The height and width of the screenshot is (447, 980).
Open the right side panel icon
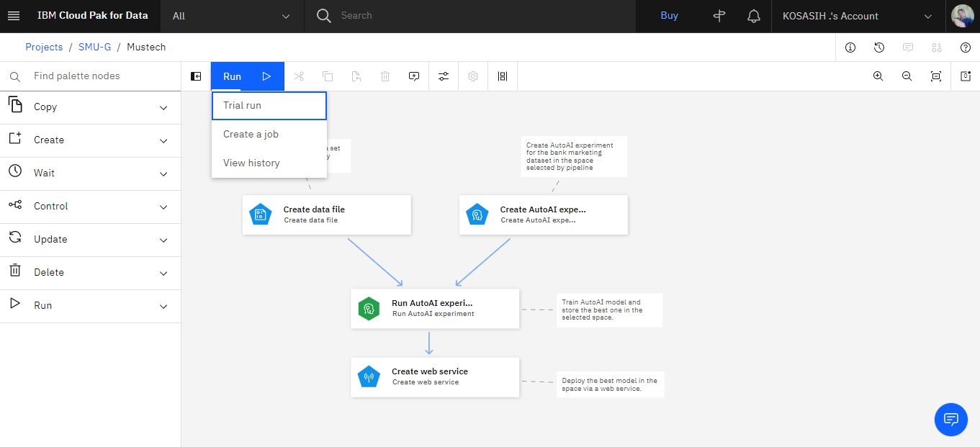[966, 76]
